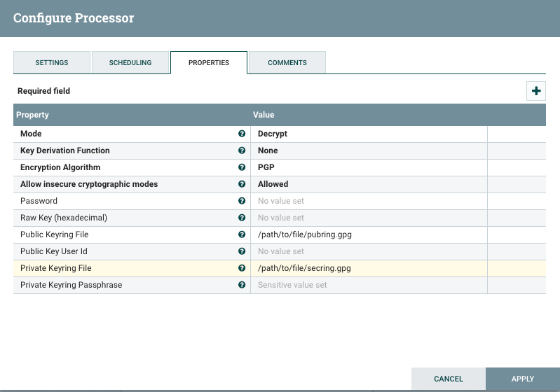Change the Allowed value for insecure modes
Viewport: 560px width, 392px height.
[369, 184]
